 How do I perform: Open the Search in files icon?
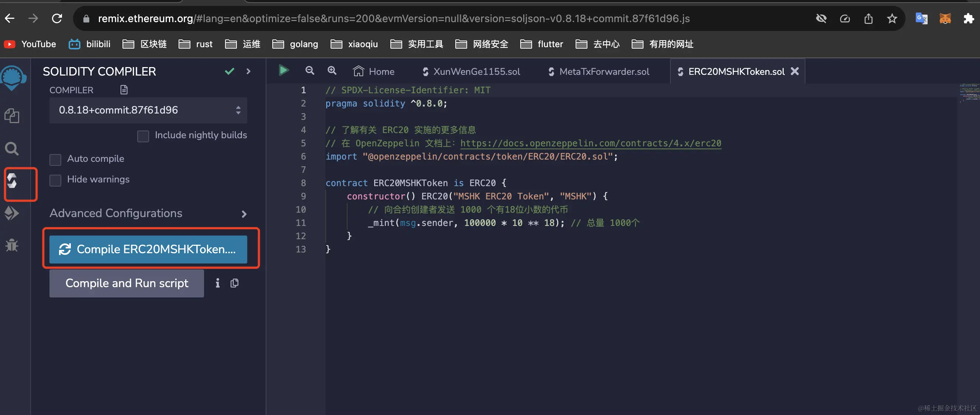(x=12, y=149)
